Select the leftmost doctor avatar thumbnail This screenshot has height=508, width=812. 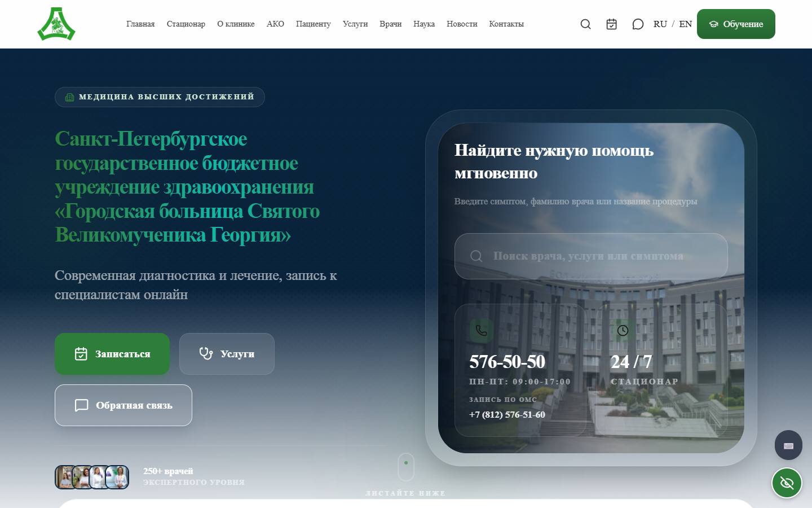65,477
